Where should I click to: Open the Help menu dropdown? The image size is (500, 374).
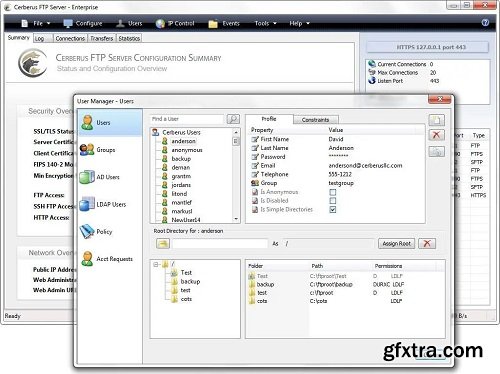point(299,23)
